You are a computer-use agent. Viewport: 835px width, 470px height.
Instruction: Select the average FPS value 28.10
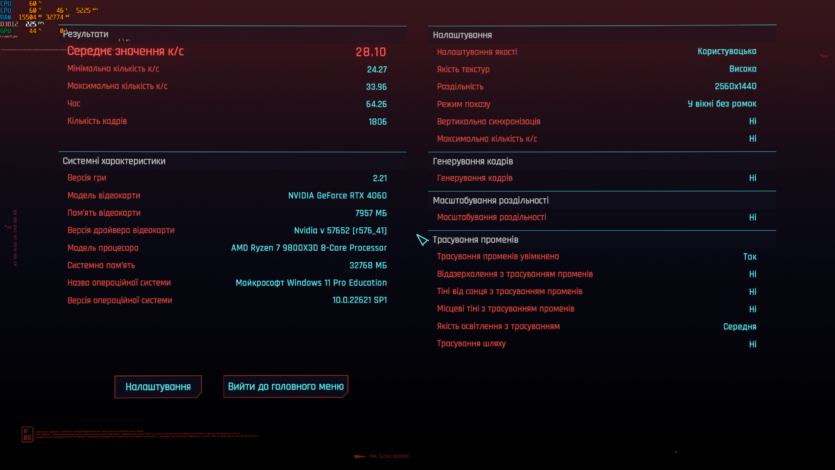(371, 52)
